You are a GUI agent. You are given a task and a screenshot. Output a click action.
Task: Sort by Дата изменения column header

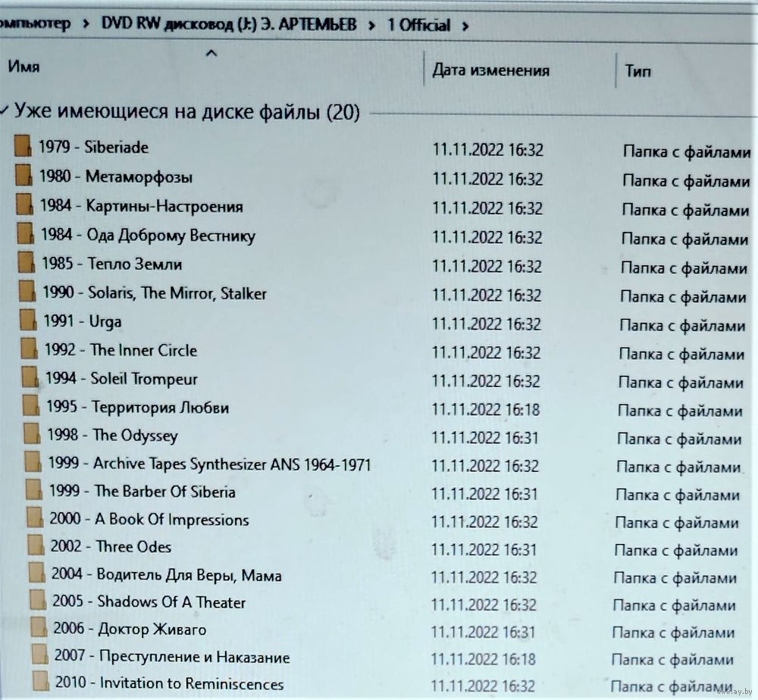point(490,70)
